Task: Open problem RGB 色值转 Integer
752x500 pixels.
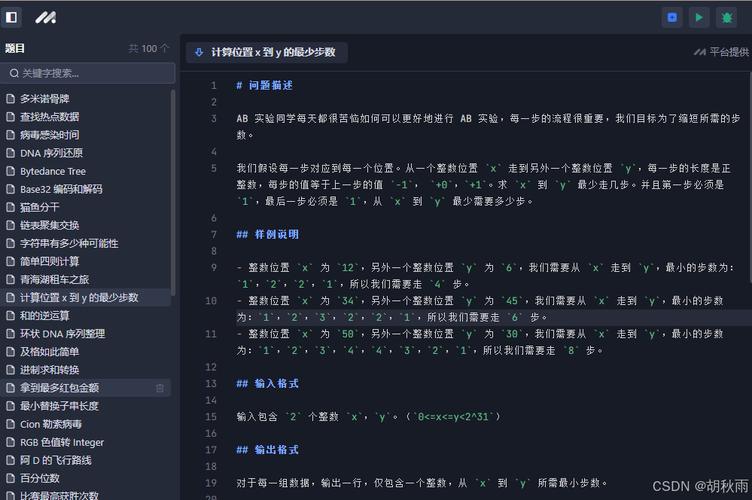Action: pos(62,442)
